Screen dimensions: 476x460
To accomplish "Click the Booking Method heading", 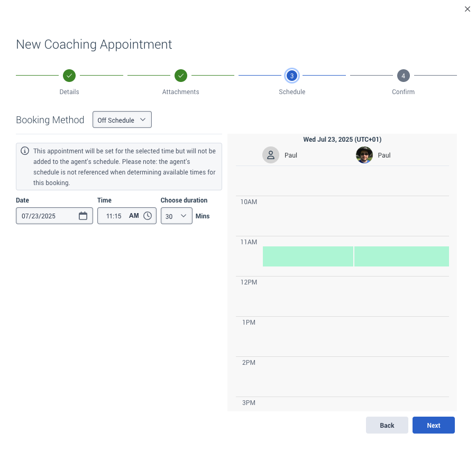I will [x=50, y=120].
